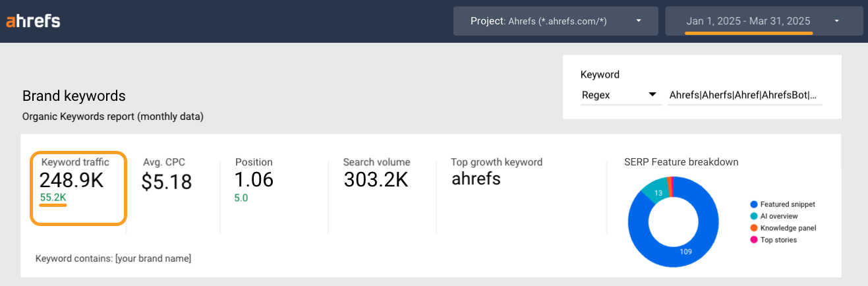Click the Brand keywords heading

tap(74, 96)
